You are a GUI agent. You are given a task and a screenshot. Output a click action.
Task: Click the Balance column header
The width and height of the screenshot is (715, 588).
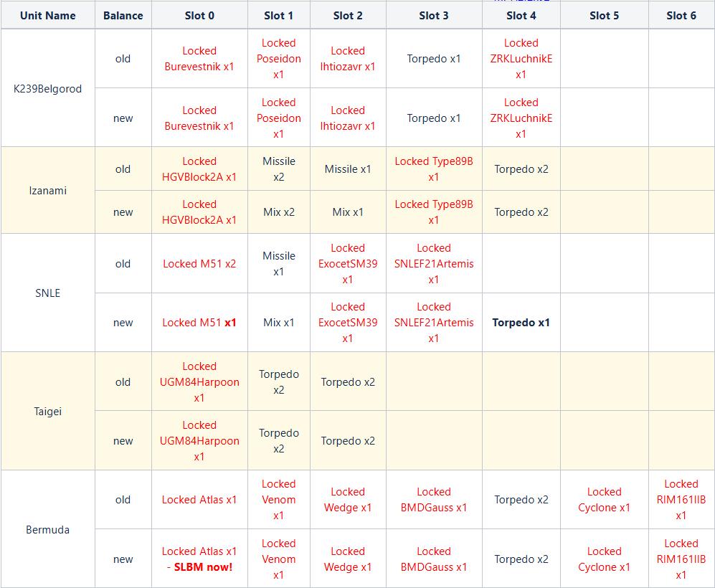(123, 16)
